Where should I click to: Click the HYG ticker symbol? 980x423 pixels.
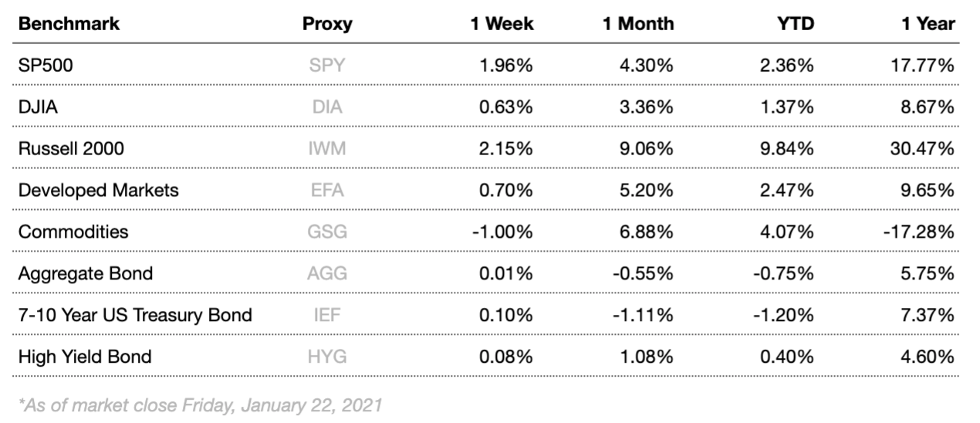pyautogui.click(x=327, y=357)
